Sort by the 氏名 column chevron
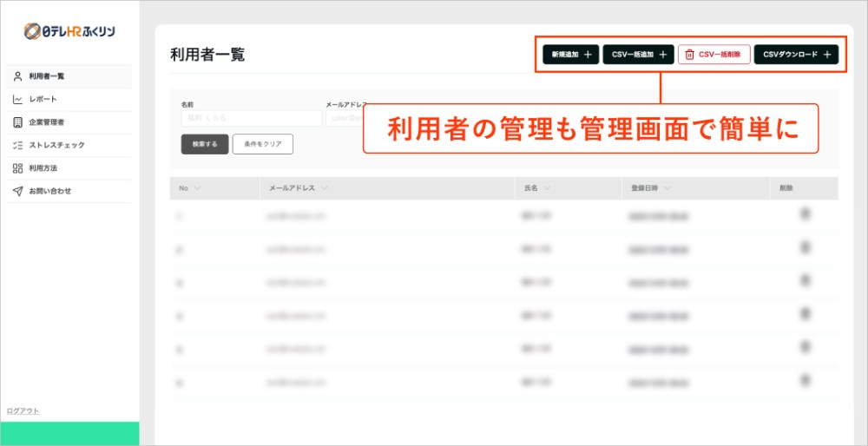The image size is (868, 446). tap(547, 188)
